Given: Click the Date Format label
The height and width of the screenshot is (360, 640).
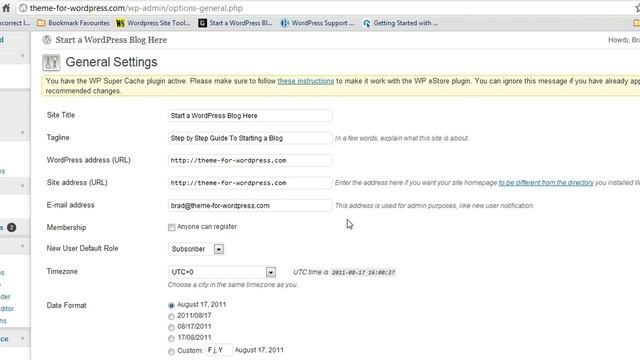Looking at the screenshot, I should [x=67, y=305].
